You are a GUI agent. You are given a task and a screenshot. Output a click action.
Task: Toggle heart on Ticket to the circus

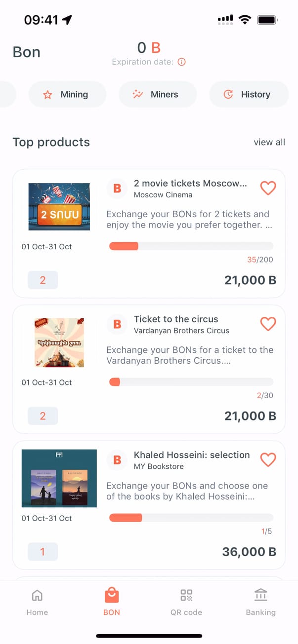[268, 323]
